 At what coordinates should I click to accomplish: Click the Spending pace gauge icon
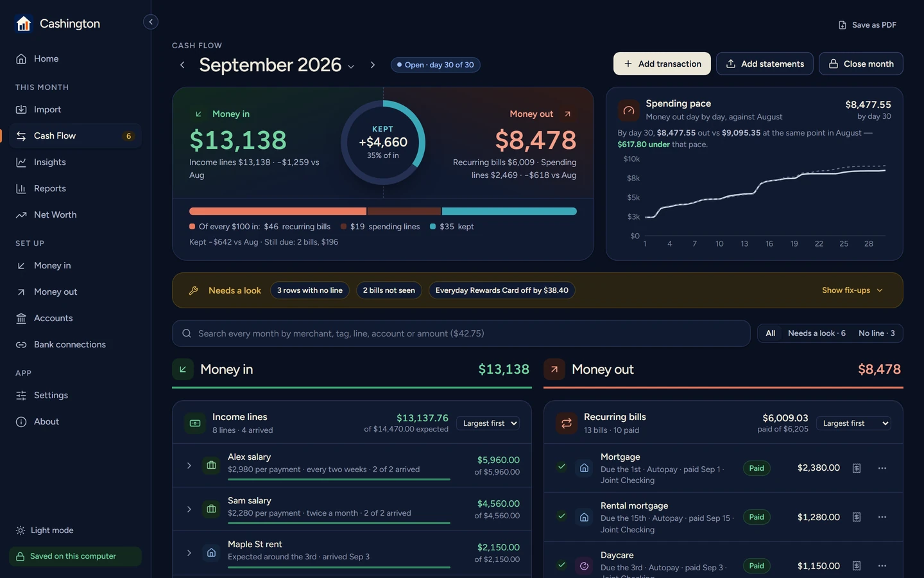629,110
